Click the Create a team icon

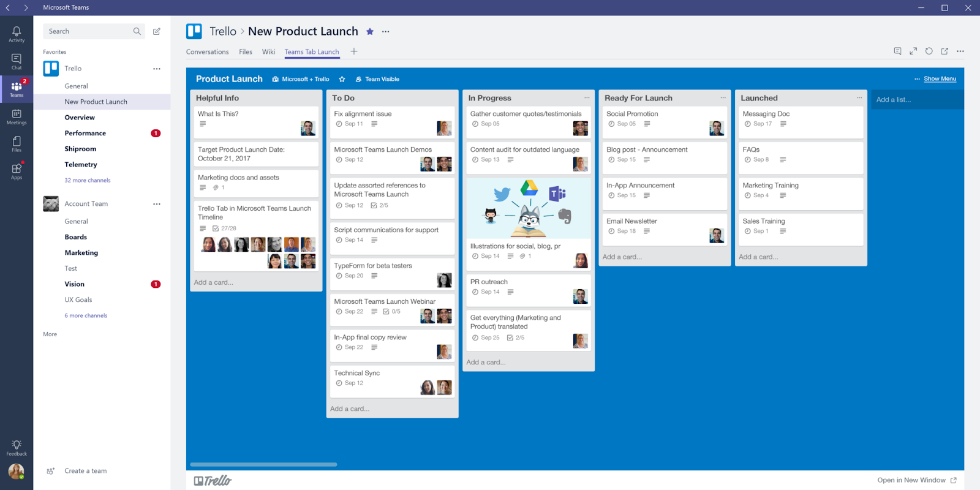click(51, 471)
